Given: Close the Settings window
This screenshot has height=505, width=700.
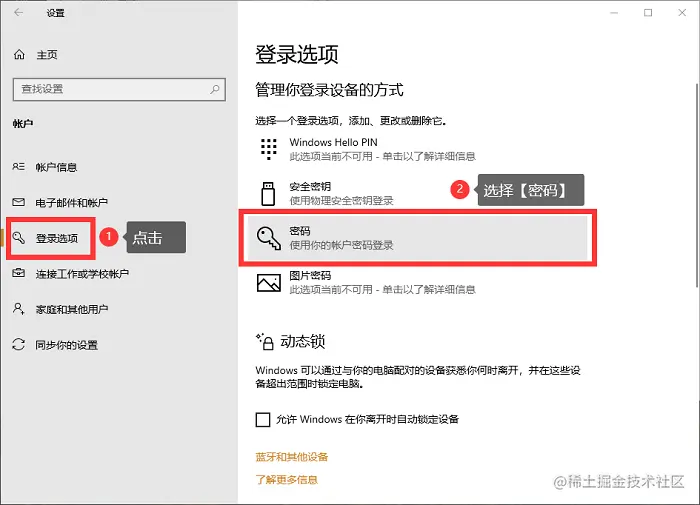Looking at the screenshot, I should click(682, 13).
